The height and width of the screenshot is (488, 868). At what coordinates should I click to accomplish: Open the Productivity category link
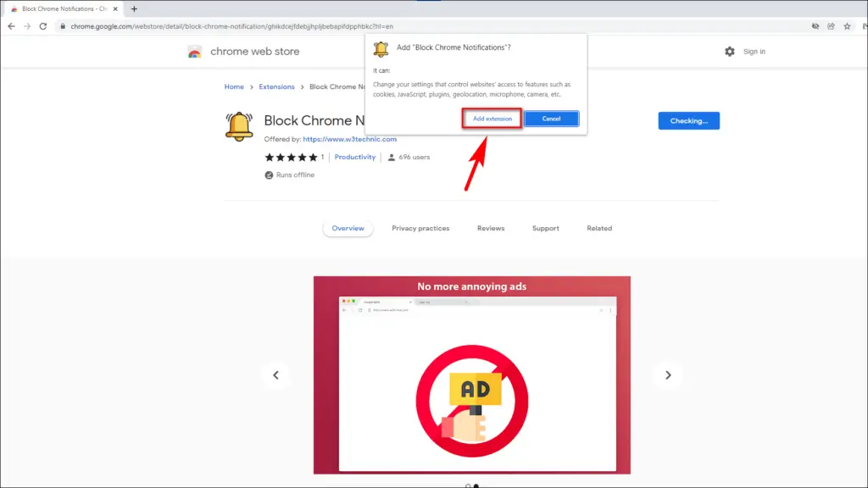click(355, 157)
